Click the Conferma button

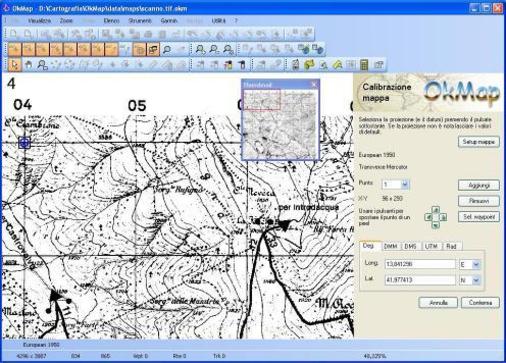pyautogui.click(x=480, y=303)
